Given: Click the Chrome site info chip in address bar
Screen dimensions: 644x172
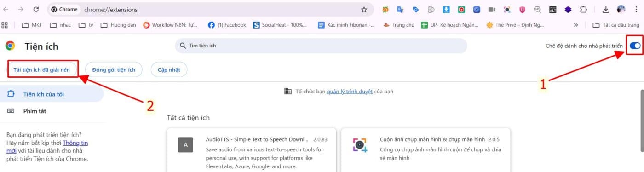Looking at the screenshot, I should pos(64,9).
